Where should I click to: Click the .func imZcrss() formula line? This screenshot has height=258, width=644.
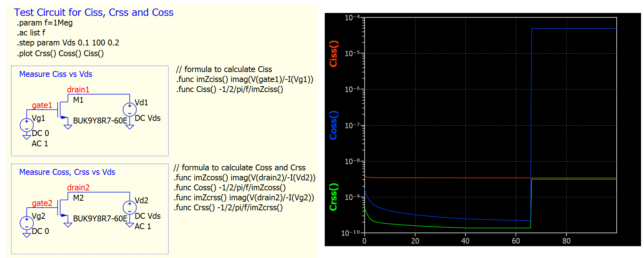[244, 197]
